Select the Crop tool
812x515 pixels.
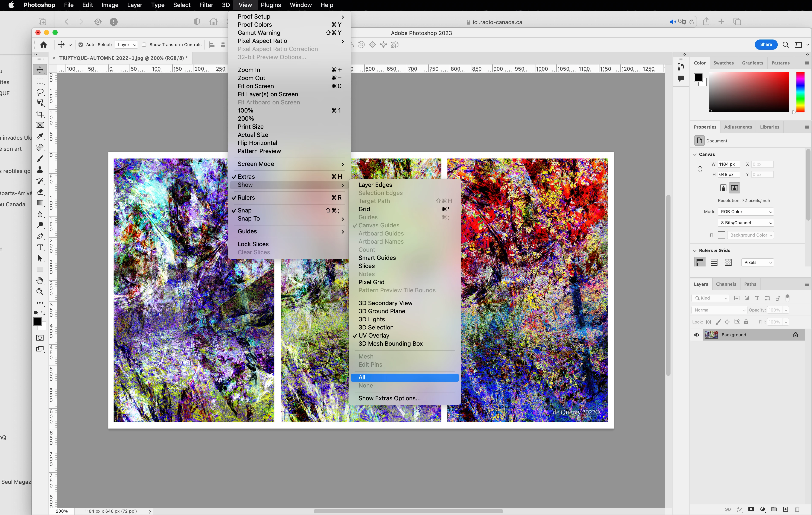40,114
